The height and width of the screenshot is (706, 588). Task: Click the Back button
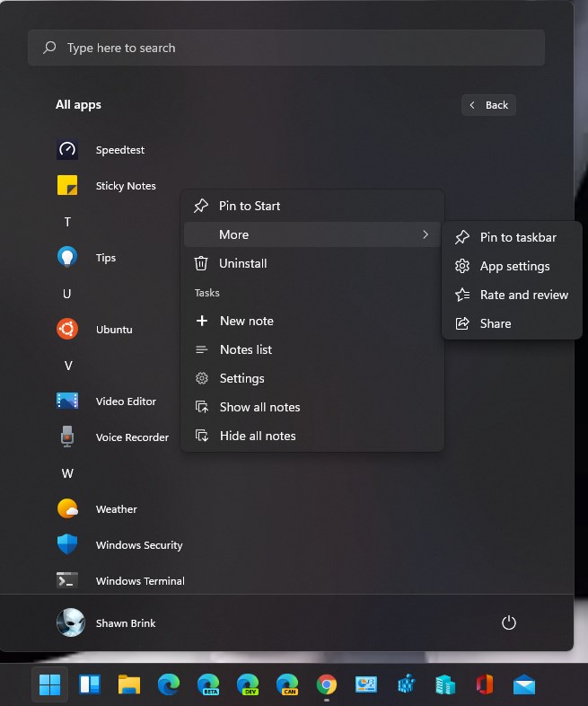(x=488, y=105)
